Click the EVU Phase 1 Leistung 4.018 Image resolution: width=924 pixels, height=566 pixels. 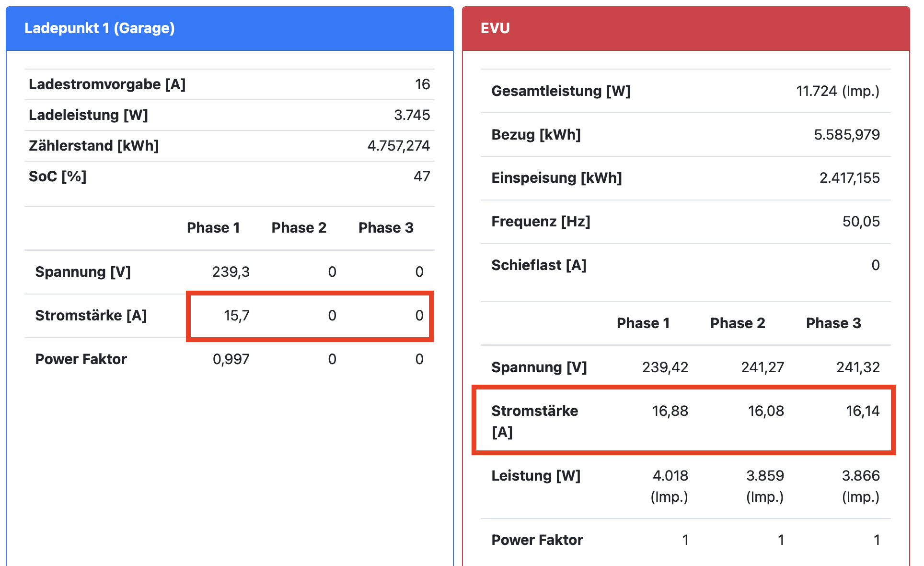pos(670,476)
